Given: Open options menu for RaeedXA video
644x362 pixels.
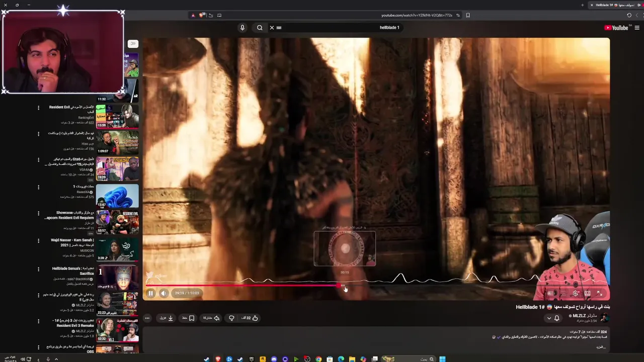Looking at the screenshot, I should (x=38, y=187).
